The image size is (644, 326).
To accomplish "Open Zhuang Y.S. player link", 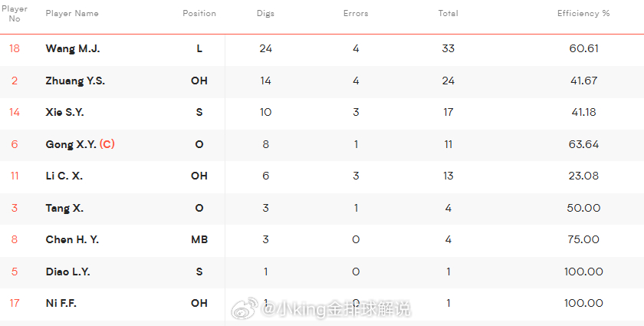I will click(x=75, y=81).
